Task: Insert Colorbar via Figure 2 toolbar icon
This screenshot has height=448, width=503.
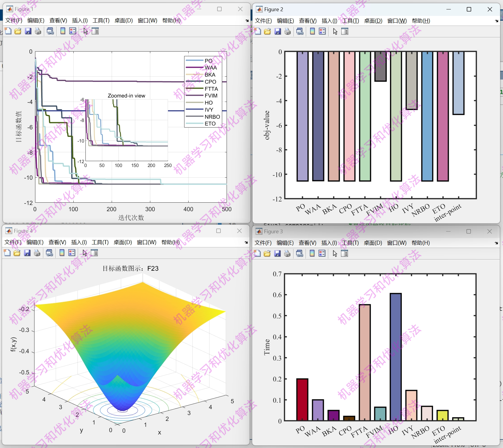Action: tap(312, 31)
